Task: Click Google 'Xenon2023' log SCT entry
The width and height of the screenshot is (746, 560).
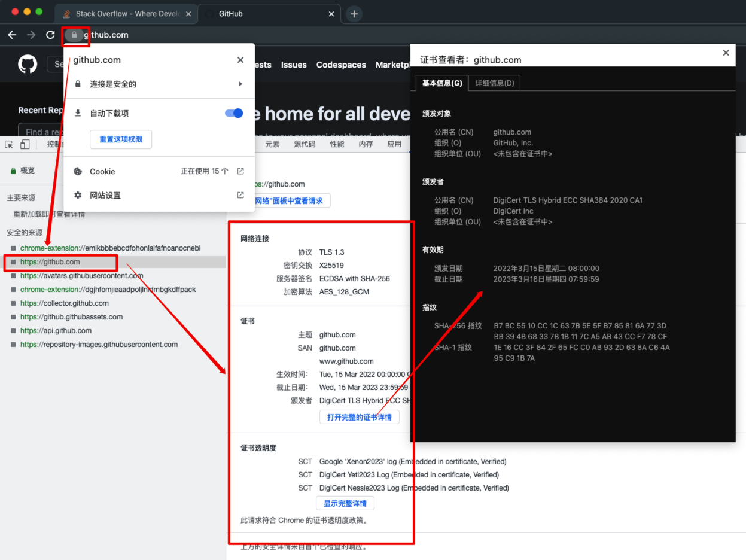Action: tap(413, 462)
